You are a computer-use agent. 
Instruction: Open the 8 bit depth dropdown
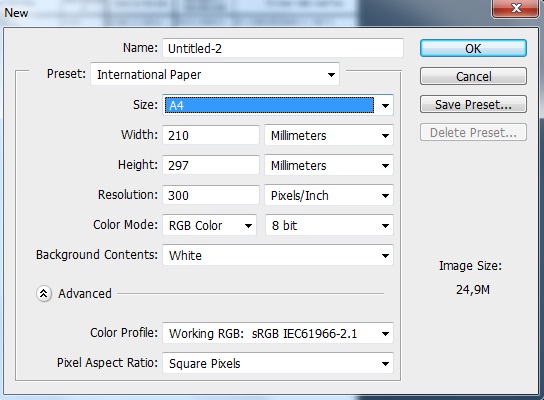tap(329, 225)
